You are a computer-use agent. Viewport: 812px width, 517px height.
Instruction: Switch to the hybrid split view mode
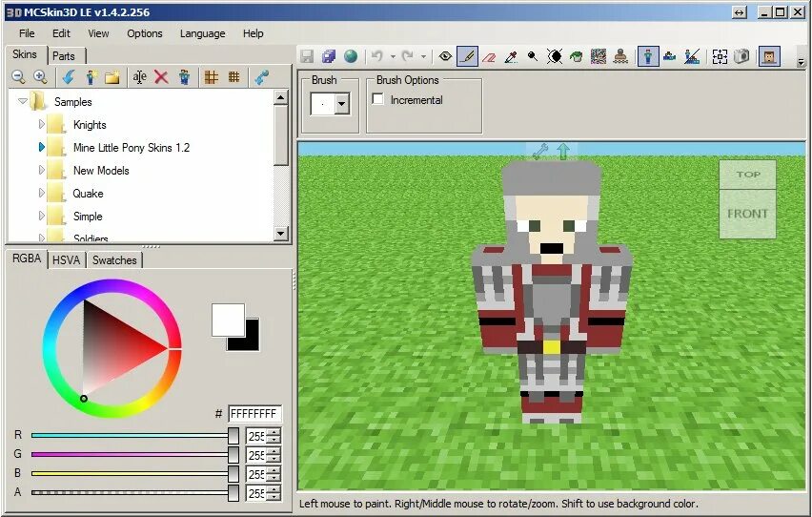(x=692, y=56)
